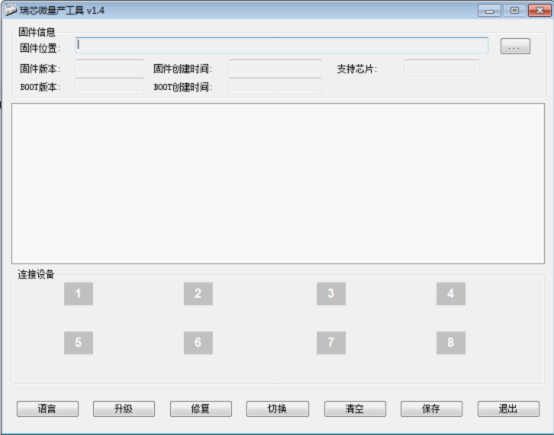Select device slot 4 indicator

(451, 293)
